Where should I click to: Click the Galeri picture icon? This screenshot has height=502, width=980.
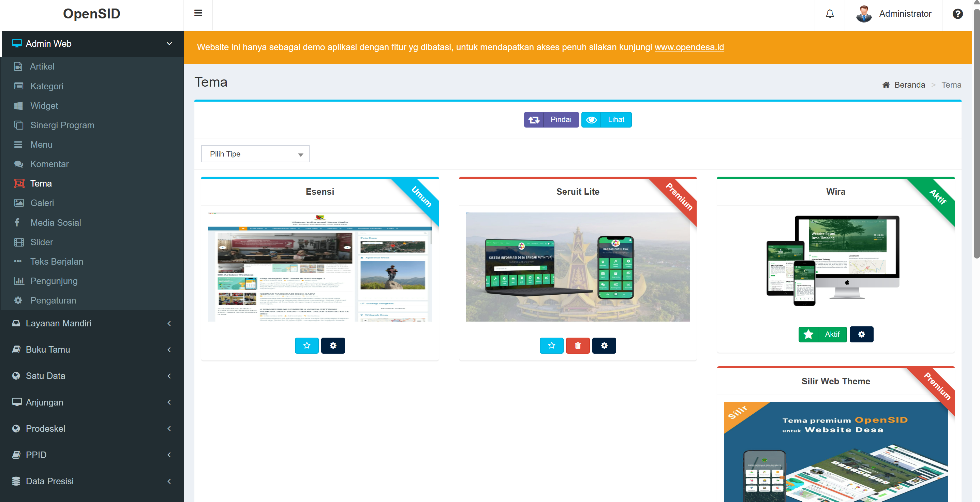(x=19, y=203)
